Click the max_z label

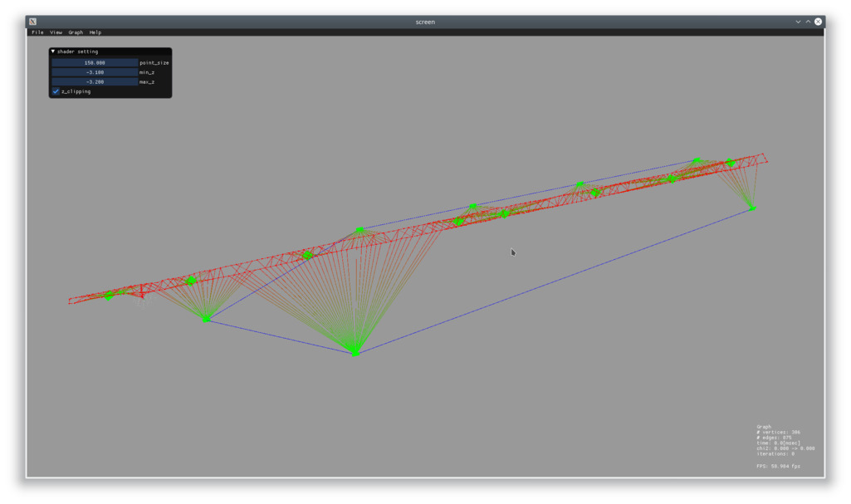click(147, 82)
